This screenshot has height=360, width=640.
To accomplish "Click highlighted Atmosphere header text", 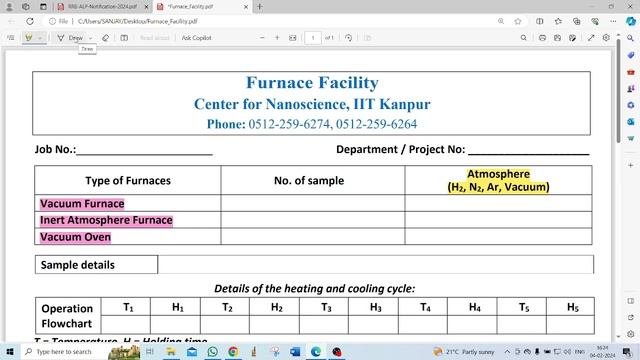I will [498, 180].
